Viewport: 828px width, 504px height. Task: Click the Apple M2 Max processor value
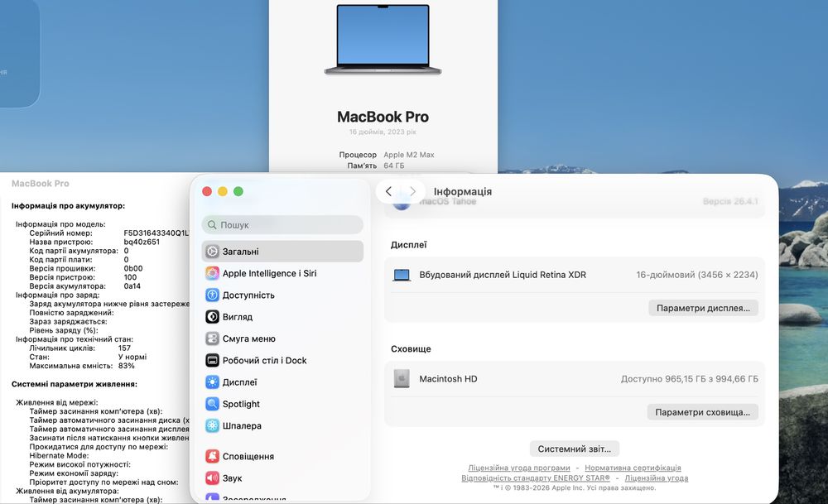(409, 155)
